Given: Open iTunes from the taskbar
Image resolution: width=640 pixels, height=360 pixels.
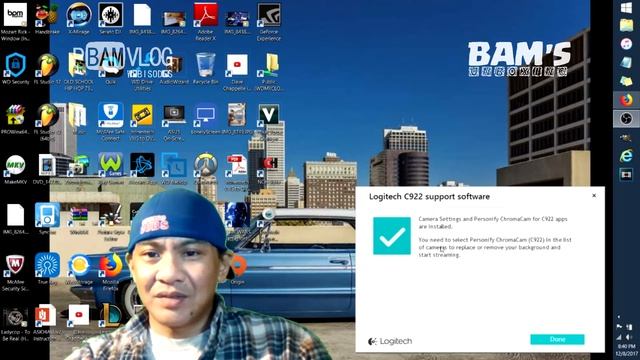Looking at the screenshot, I should pos(626,44).
